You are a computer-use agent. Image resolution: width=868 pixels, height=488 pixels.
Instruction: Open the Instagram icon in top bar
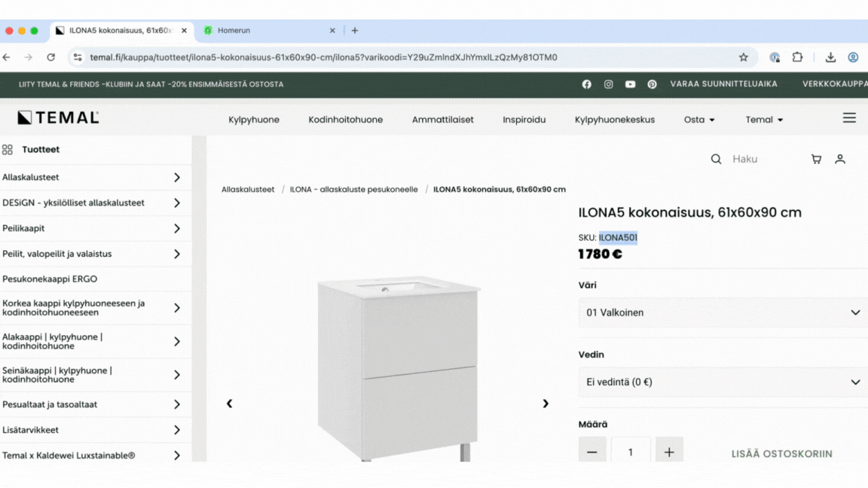tap(608, 84)
